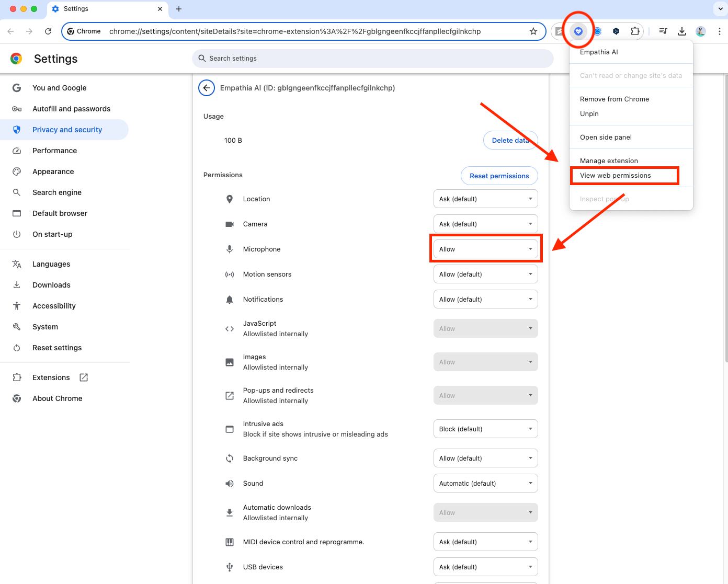Open the MIDI device control dropdown

[486, 542]
